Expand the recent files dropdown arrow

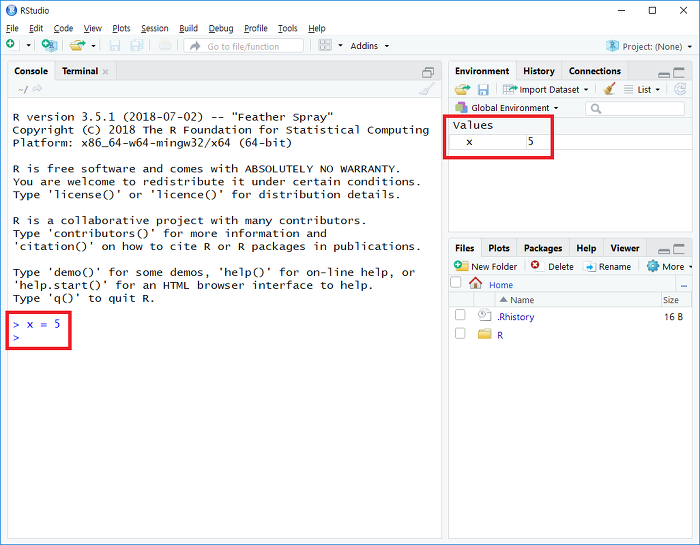coord(93,46)
